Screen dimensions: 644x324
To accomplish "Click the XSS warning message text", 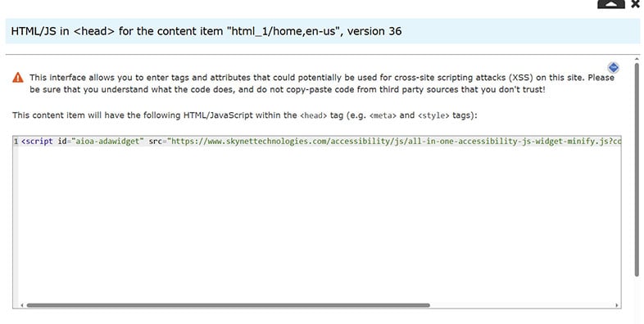I will pos(321,83).
